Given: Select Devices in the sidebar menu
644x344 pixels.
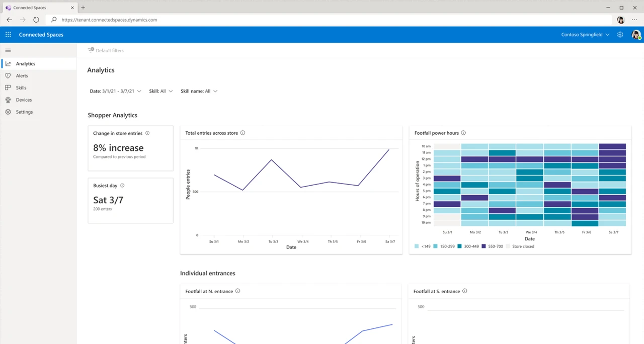Looking at the screenshot, I should [x=38, y=100].
